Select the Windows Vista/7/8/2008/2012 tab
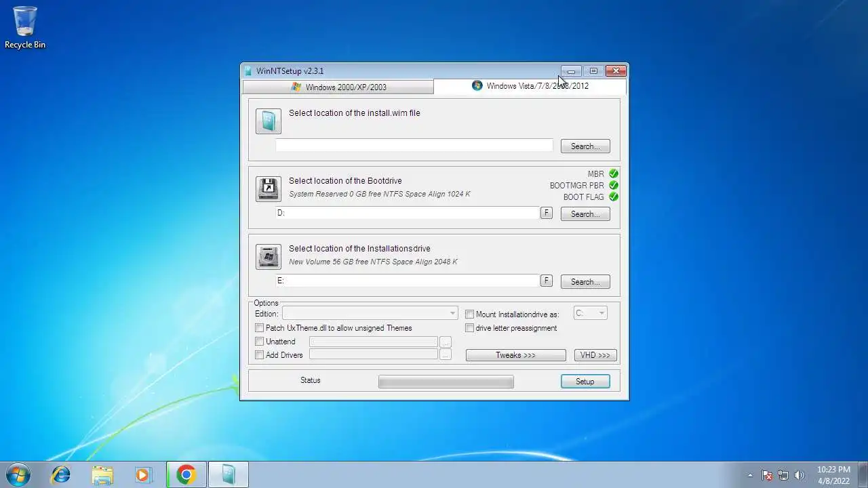Viewport: 868px width, 488px height. click(x=530, y=86)
